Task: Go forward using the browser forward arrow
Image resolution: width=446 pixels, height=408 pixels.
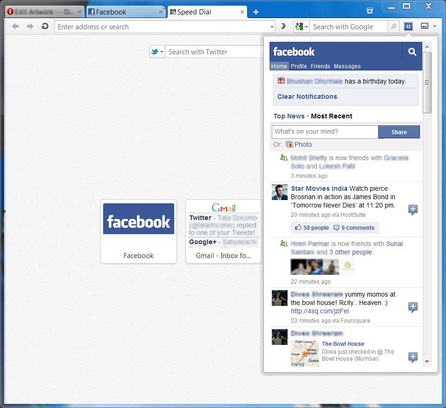Action: 30,26
